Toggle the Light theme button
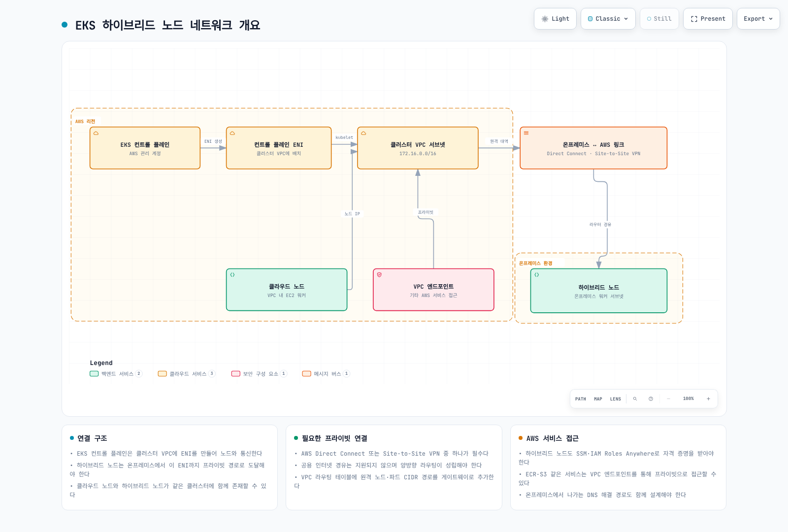Image resolution: width=788 pixels, height=532 pixels. (555, 19)
